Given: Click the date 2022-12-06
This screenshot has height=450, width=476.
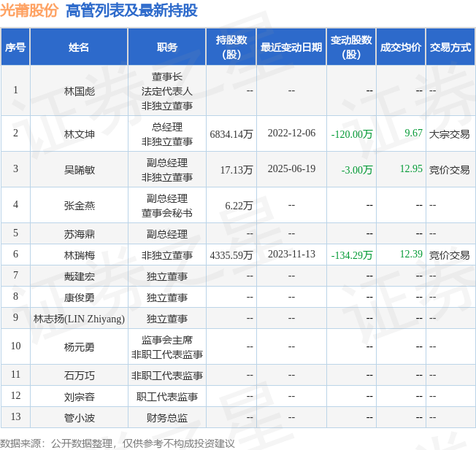Looking at the screenshot, I should coord(291,133).
